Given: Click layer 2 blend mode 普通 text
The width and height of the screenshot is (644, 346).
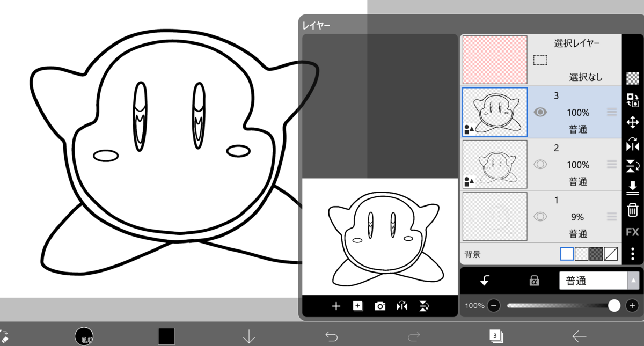Looking at the screenshot, I should [x=578, y=181].
